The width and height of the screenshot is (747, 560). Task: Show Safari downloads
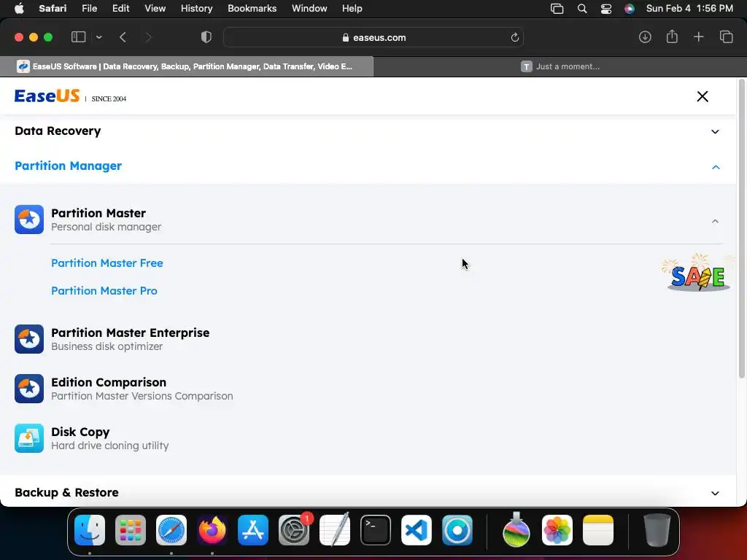645,37
